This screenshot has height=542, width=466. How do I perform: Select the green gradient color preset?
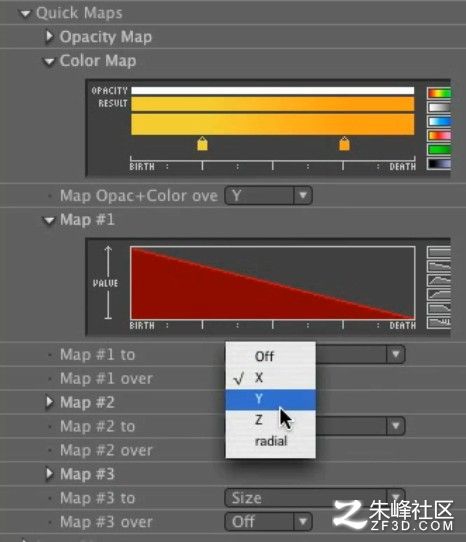(x=439, y=150)
